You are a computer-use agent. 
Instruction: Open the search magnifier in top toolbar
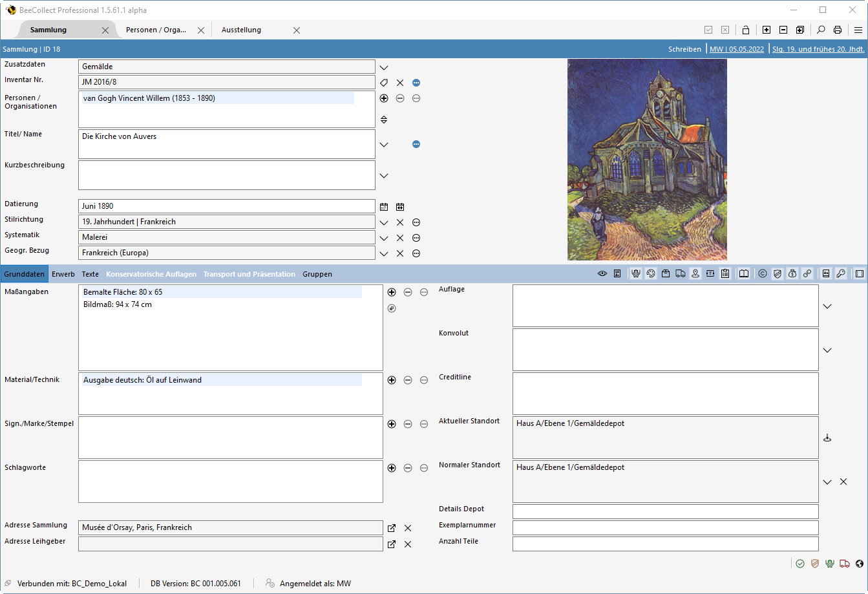pos(821,30)
